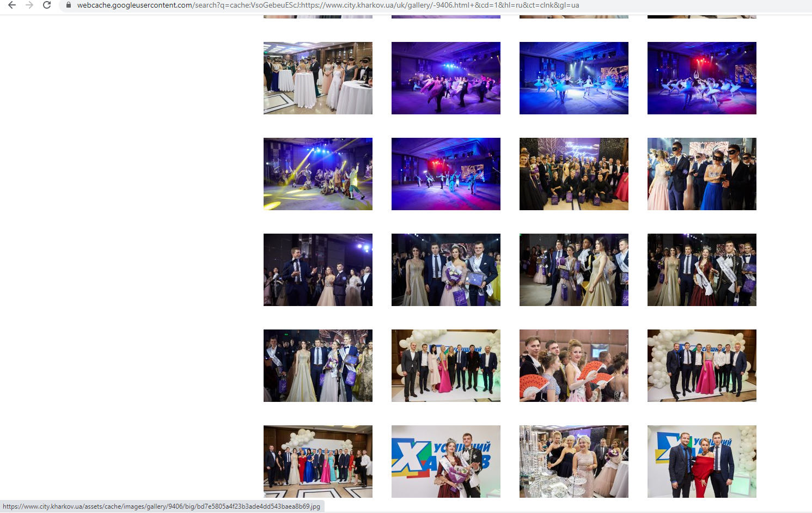The image size is (812, 513).
Task: Open stage photo with yellow spotlight beams
Action: tap(318, 174)
